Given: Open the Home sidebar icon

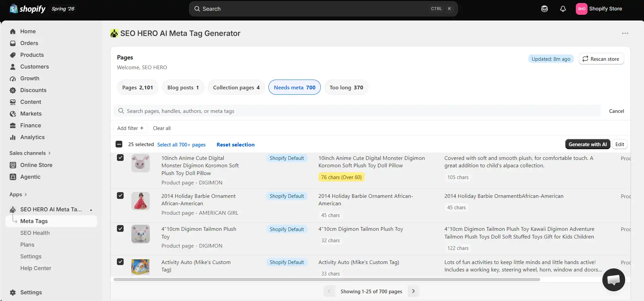Looking at the screenshot, I should coord(13,31).
